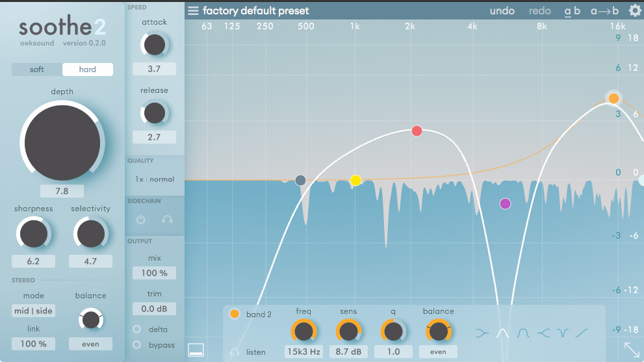Select the tilt filter shape

tap(582, 332)
